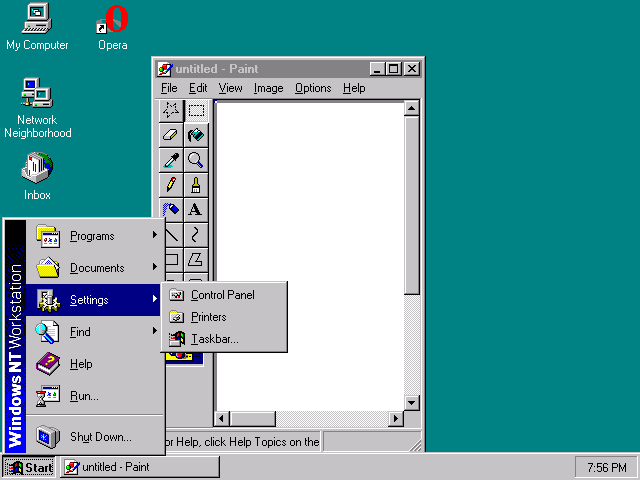The height and width of the screenshot is (480, 640).
Task: Maximize the Paint window
Action: (x=393, y=69)
